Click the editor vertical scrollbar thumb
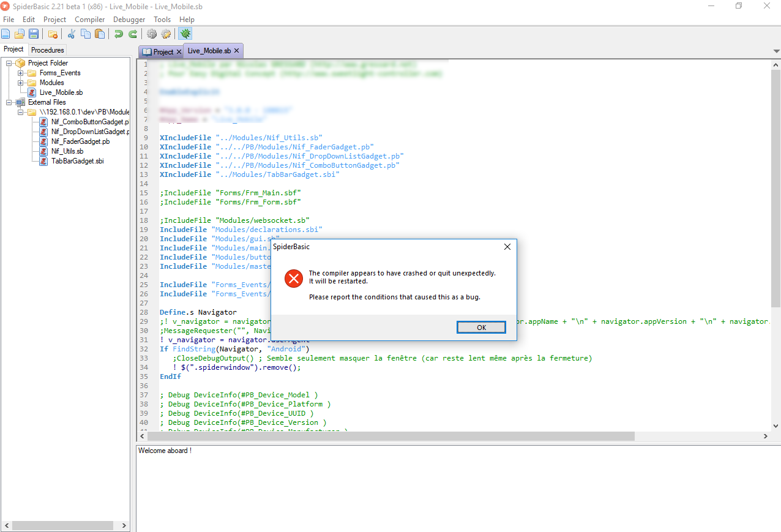This screenshot has width=781, height=532. tap(776, 187)
